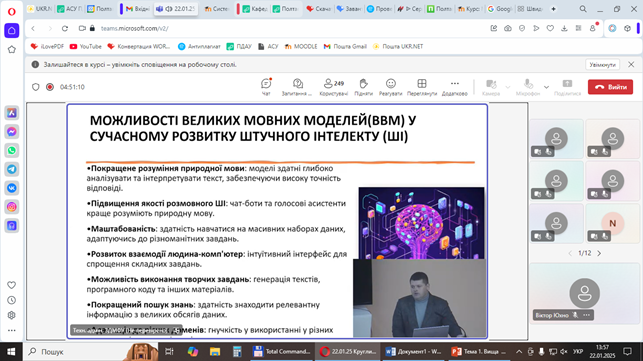The width and height of the screenshot is (643, 361).
Task: Click the presenter video thumbnail
Action: 420,298
